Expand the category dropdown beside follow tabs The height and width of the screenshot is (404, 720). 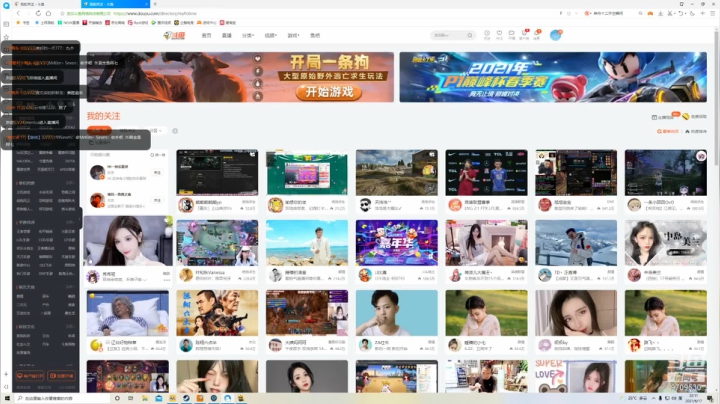pos(155,131)
